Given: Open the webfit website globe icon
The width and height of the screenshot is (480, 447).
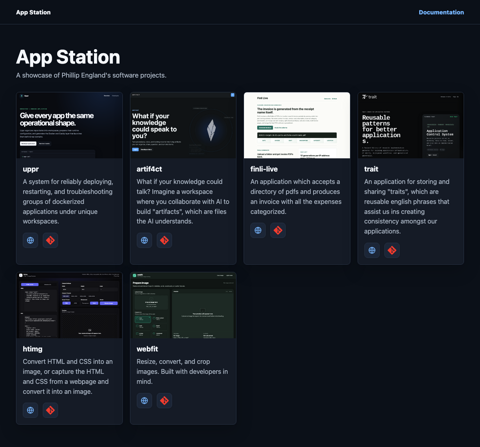Looking at the screenshot, I should (144, 400).
